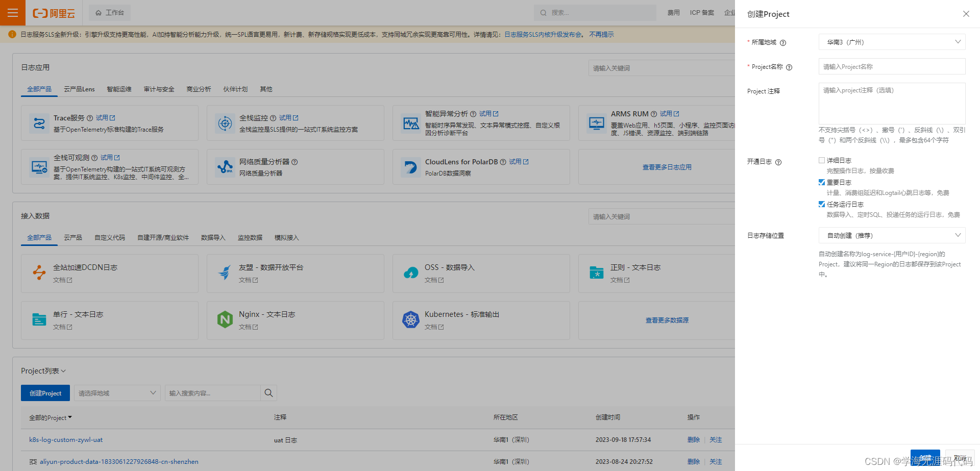Image resolution: width=980 pixels, height=471 pixels.
Task: Click the Kubernetes 标准输出 icon
Action: 411,319
